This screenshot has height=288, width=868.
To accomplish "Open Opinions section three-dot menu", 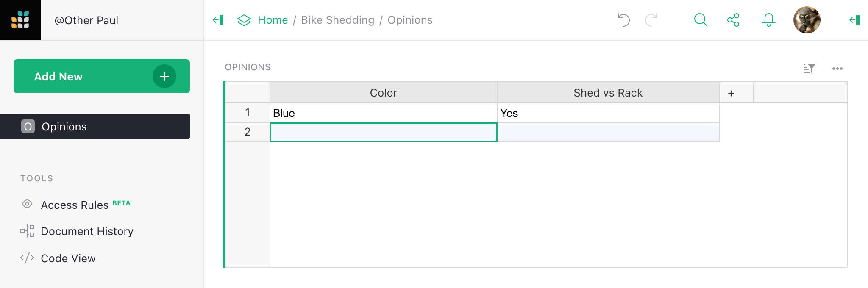I will [x=837, y=68].
